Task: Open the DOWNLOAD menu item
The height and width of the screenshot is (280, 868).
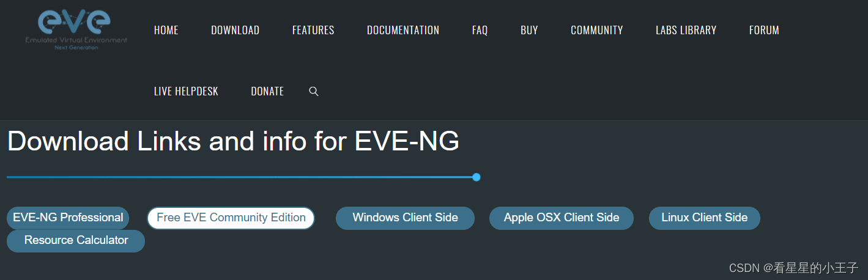Action: click(x=235, y=30)
